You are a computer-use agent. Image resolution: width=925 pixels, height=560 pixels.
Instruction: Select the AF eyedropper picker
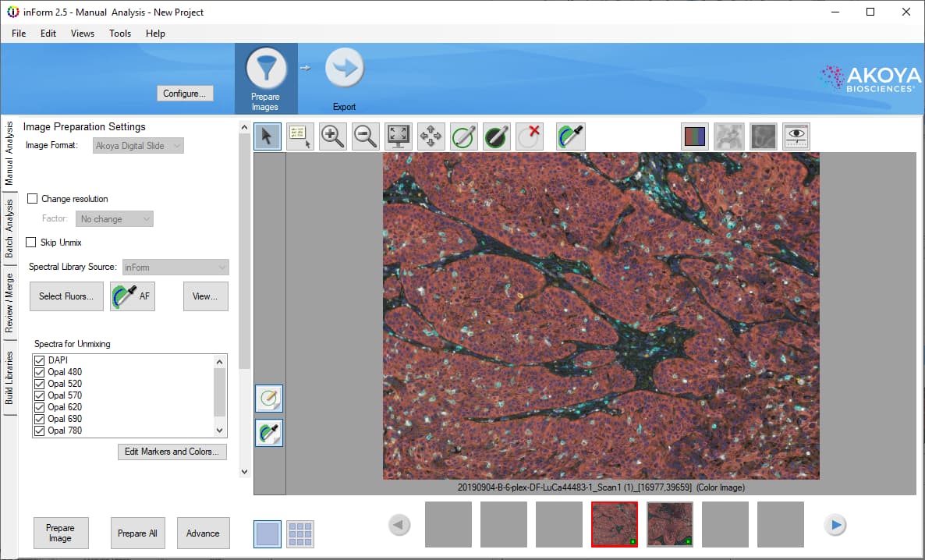[x=132, y=296]
